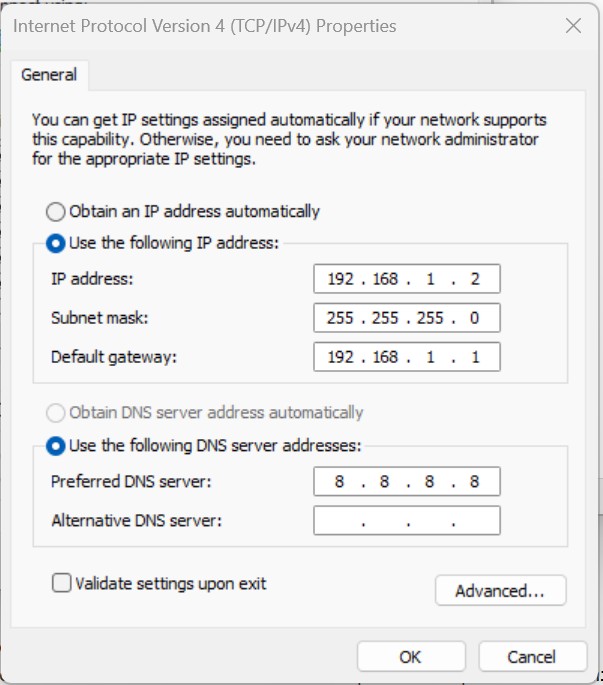Click the dialog title bar text
Screen dimensions: 603x685
click(x=204, y=26)
